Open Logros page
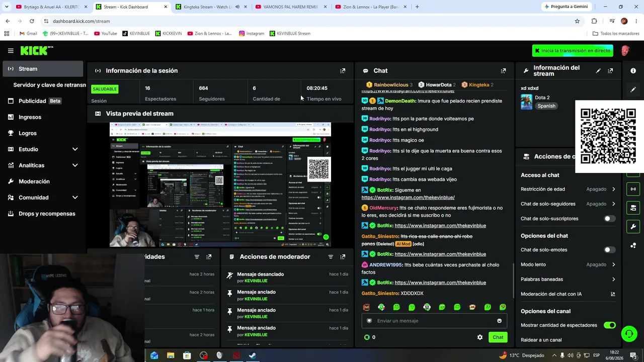This screenshot has height=362, width=644. [x=43, y=133]
